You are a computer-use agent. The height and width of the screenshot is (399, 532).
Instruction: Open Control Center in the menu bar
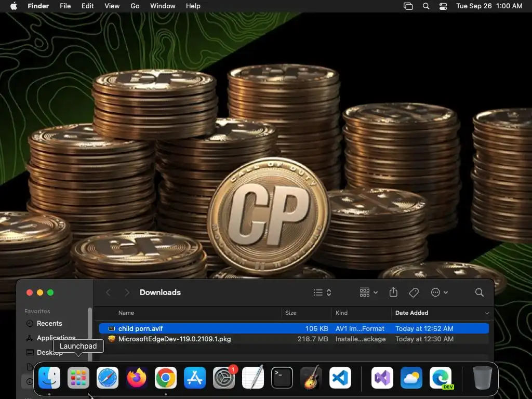pyautogui.click(x=443, y=6)
